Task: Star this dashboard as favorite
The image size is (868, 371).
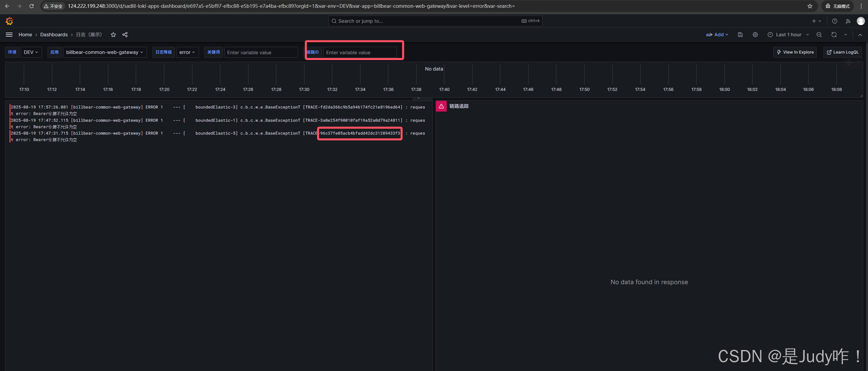Action: (113, 35)
